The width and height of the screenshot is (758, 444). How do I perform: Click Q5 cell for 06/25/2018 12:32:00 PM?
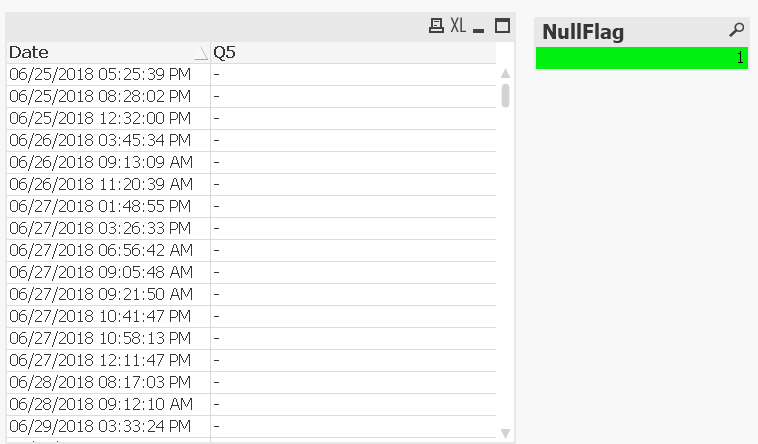point(352,118)
